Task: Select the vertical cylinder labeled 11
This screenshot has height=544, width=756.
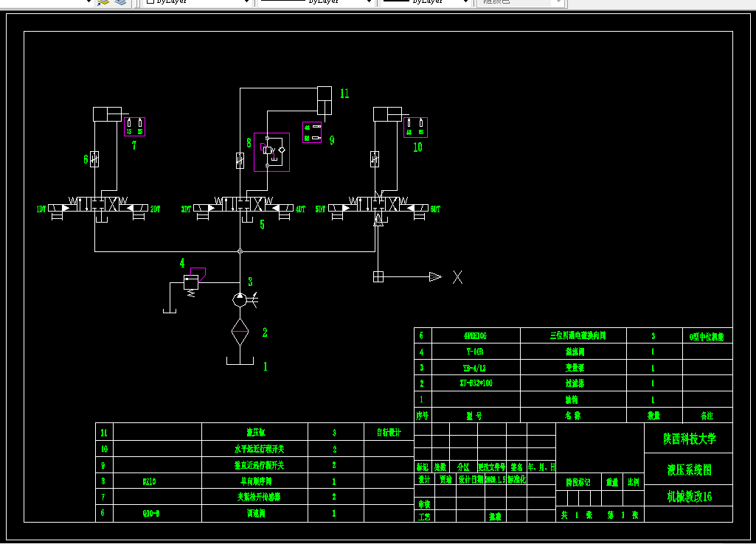Action: pyautogui.click(x=325, y=101)
